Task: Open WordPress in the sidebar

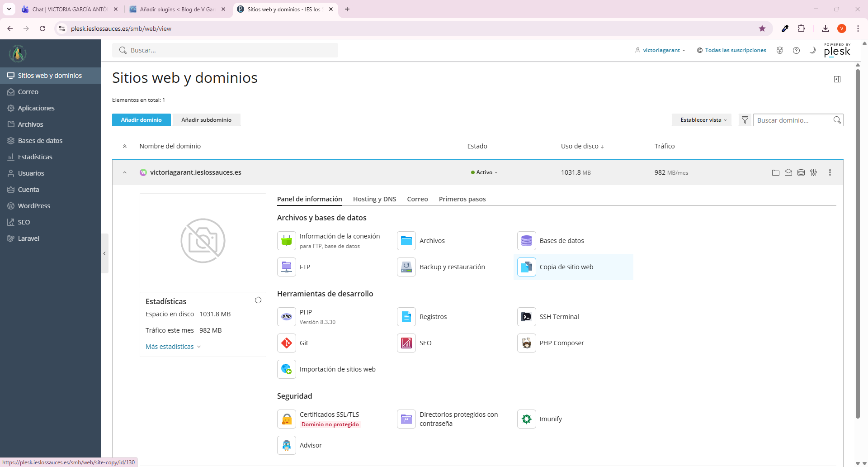Action: coord(34,206)
